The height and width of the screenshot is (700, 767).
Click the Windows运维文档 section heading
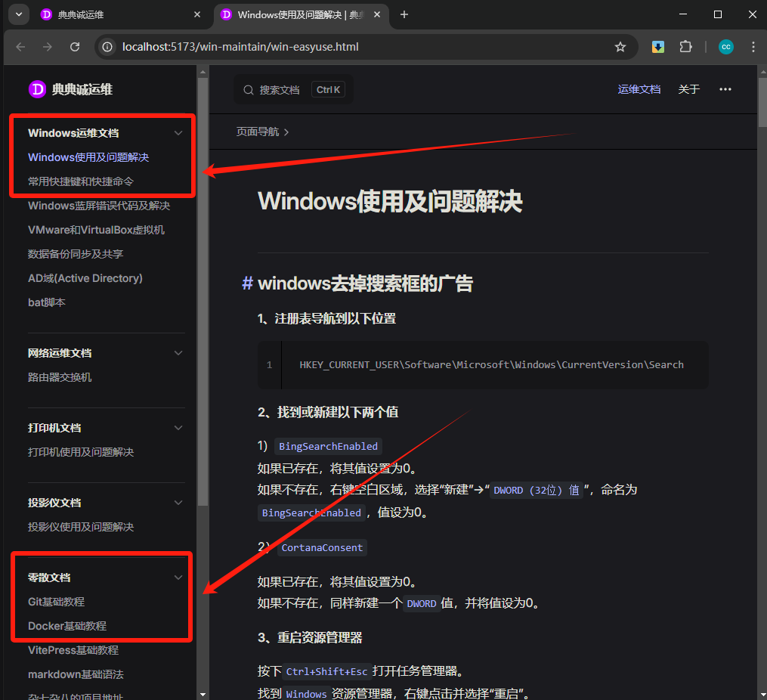[x=73, y=133]
